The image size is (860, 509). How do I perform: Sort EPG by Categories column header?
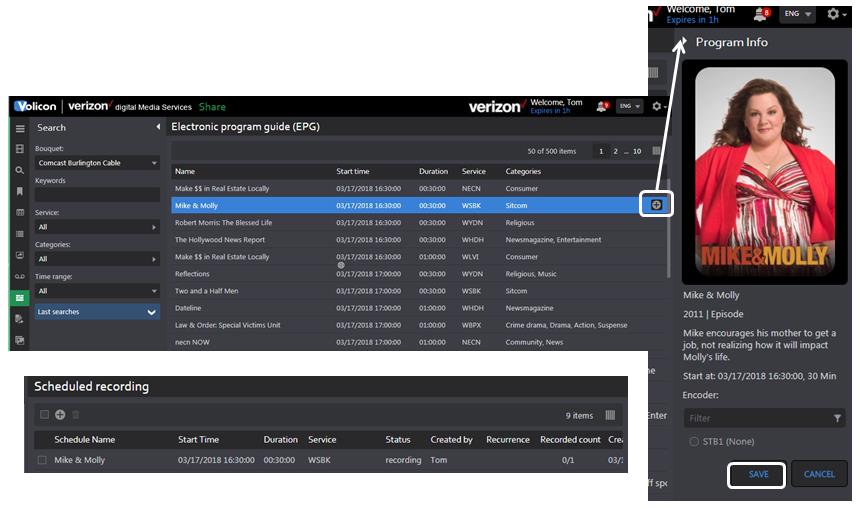coord(523,172)
